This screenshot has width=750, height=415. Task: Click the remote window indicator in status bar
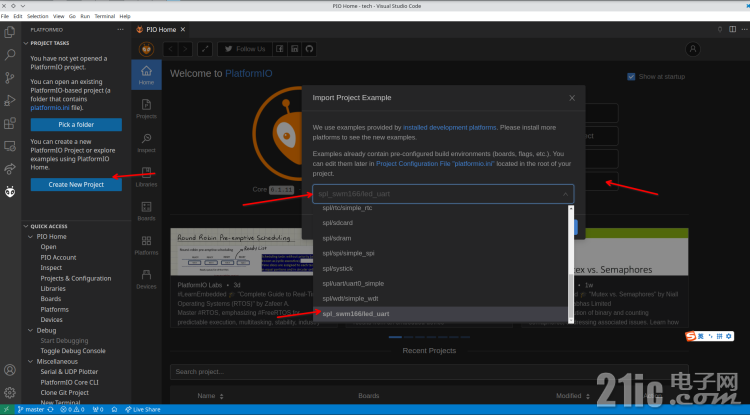coord(6,409)
